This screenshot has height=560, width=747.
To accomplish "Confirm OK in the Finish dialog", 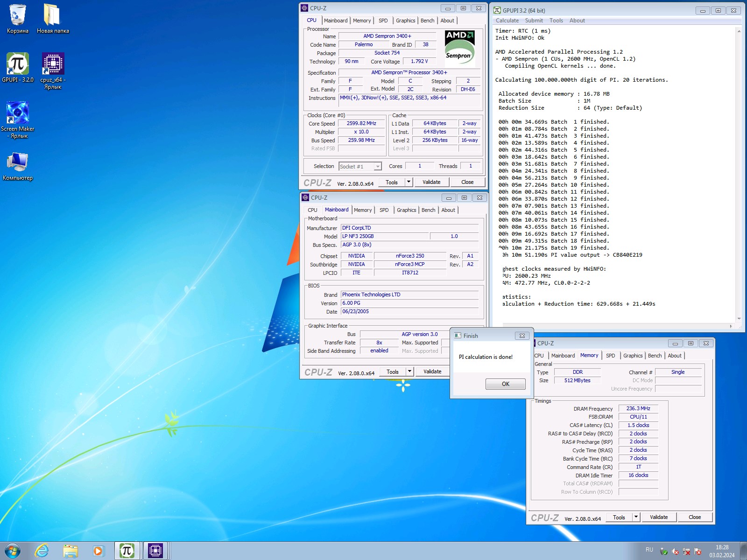I will click(x=506, y=384).
